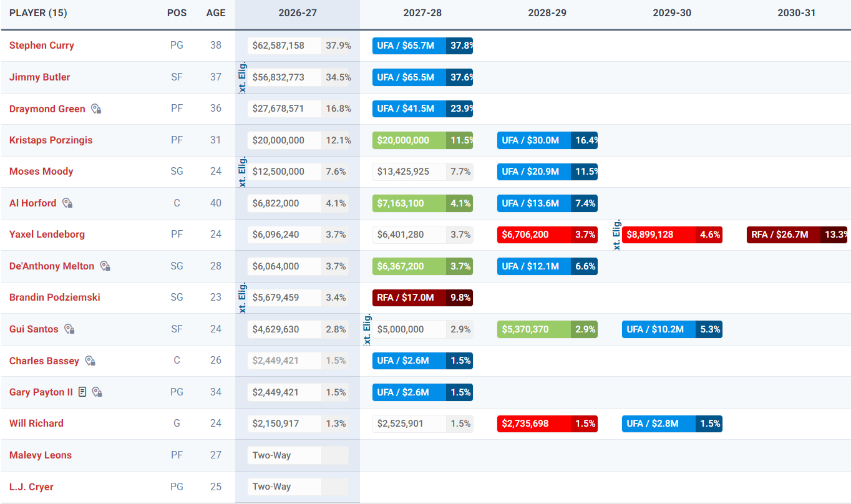Click Stephen Curry's $62,587,158 salary cell
The height and width of the screenshot is (504, 851).
pyautogui.click(x=298, y=46)
